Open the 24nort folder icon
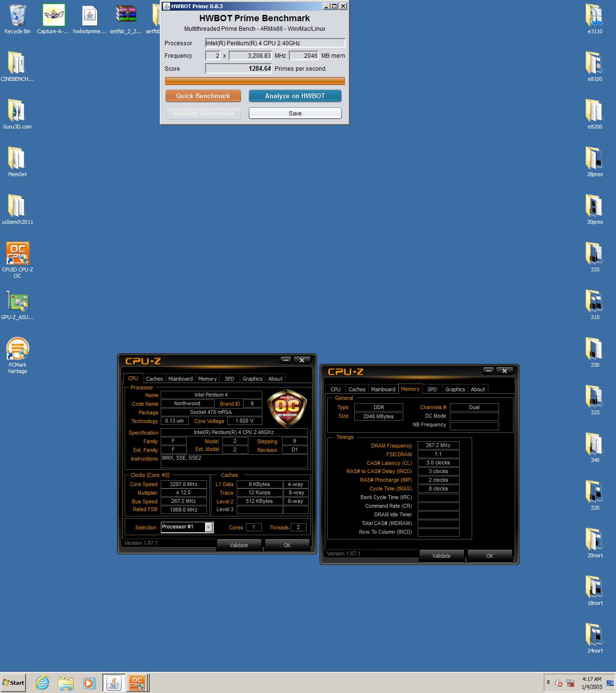Image resolution: width=616 pixels, height=693 pixels. pyautogui.click(x=595, y=638)
